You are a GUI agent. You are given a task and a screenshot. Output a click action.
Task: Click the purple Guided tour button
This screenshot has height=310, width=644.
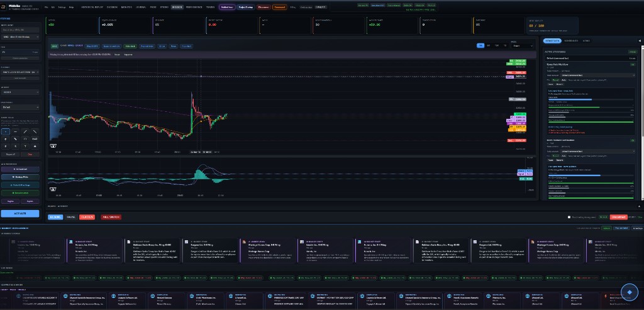[227, 7]
